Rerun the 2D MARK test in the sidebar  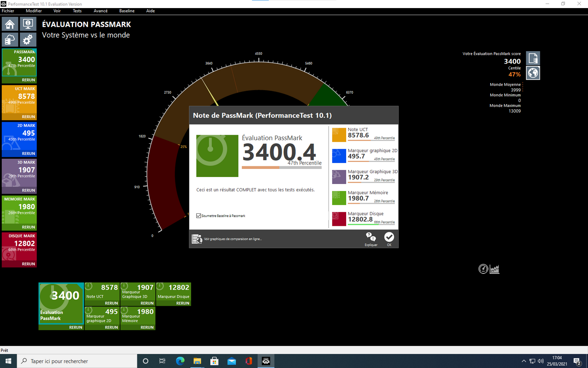[x=28, y=153]
